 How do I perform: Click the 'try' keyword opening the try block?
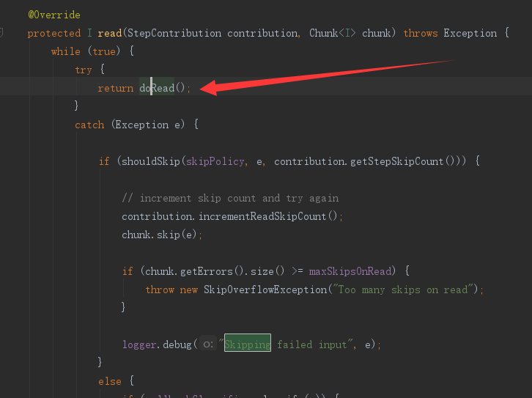[x=84, y=70]
